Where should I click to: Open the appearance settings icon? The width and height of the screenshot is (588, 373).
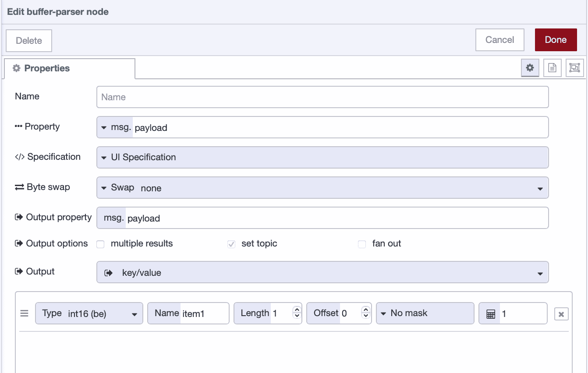coord(574,68)
